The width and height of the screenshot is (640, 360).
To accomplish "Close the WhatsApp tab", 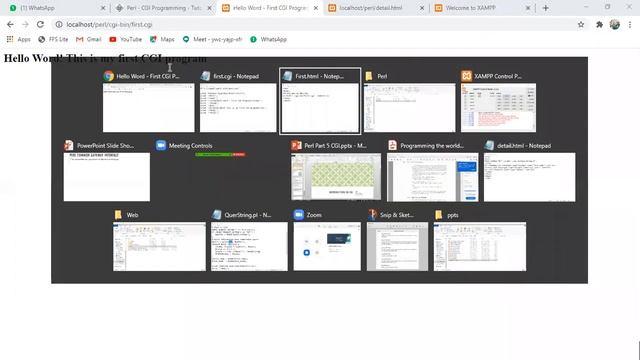I will point(103,8).
